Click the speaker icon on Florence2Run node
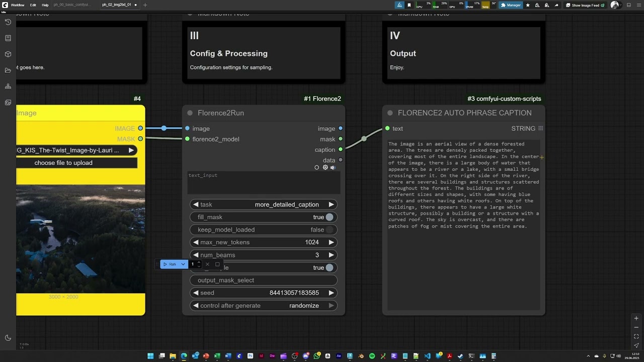 coord(333,167)
